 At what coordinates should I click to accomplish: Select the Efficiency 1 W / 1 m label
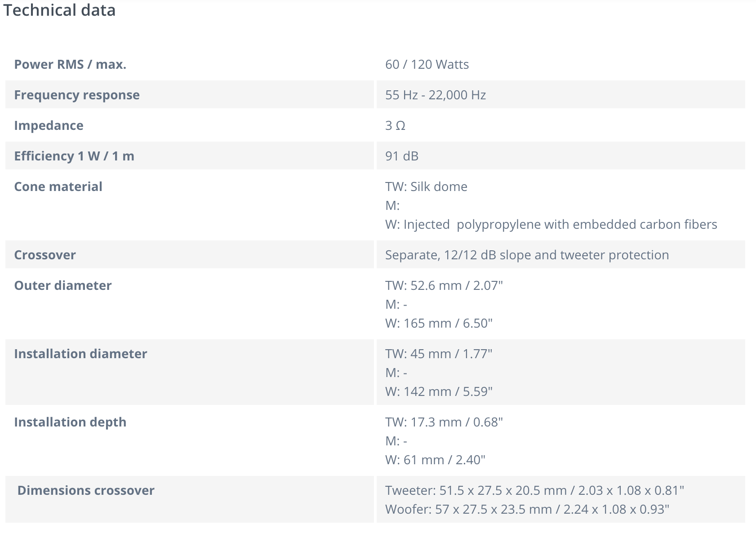pyautogui.click(x=74, y=156)
